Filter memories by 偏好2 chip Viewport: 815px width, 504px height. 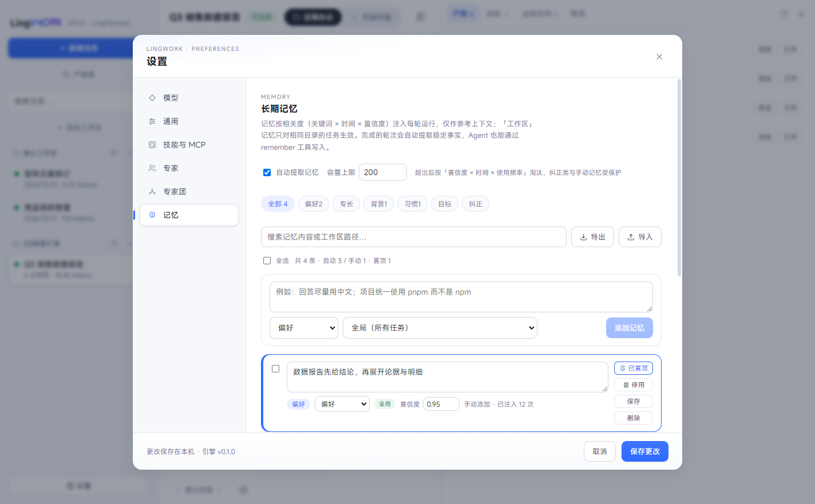tap(314, 204)
